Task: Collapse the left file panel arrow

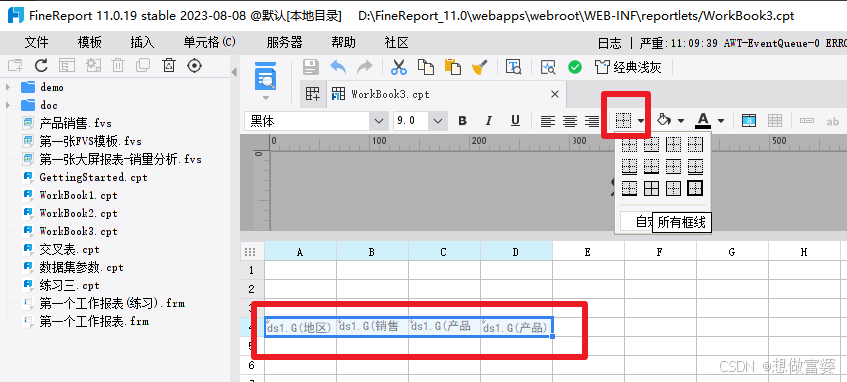Action: (234, 72)
